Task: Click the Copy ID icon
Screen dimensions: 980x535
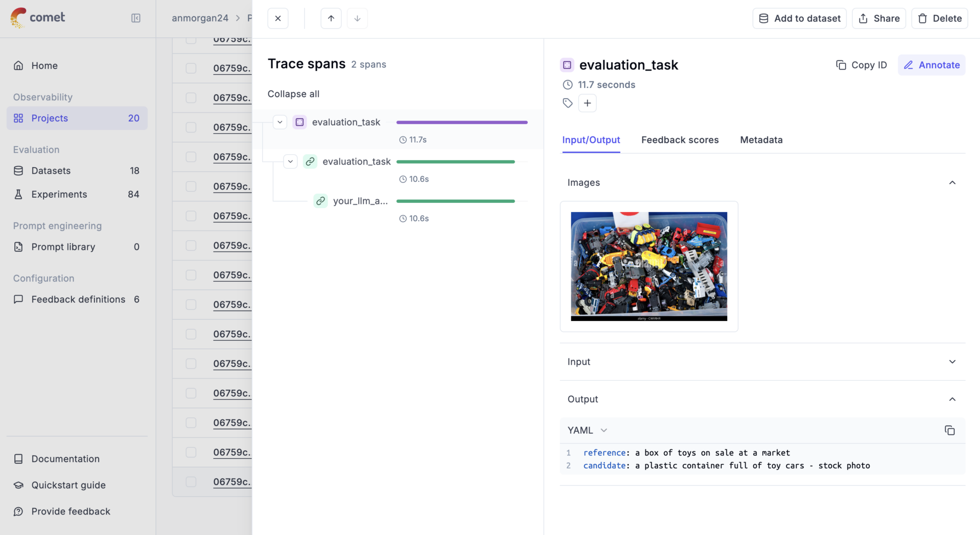Action: tap(841, 65)
